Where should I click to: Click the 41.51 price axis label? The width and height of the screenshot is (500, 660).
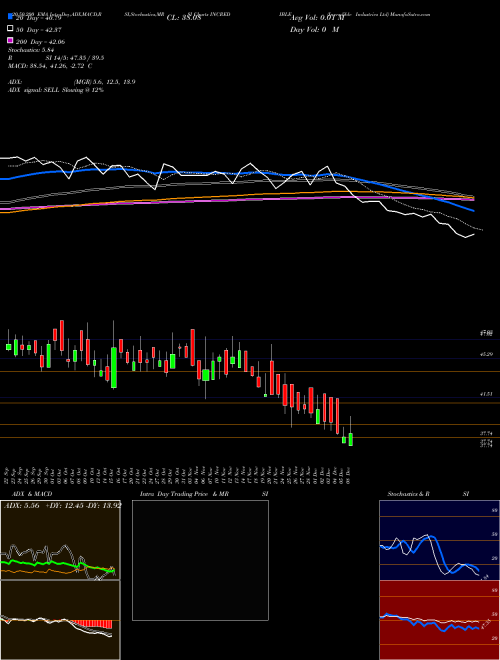(486, 394)
